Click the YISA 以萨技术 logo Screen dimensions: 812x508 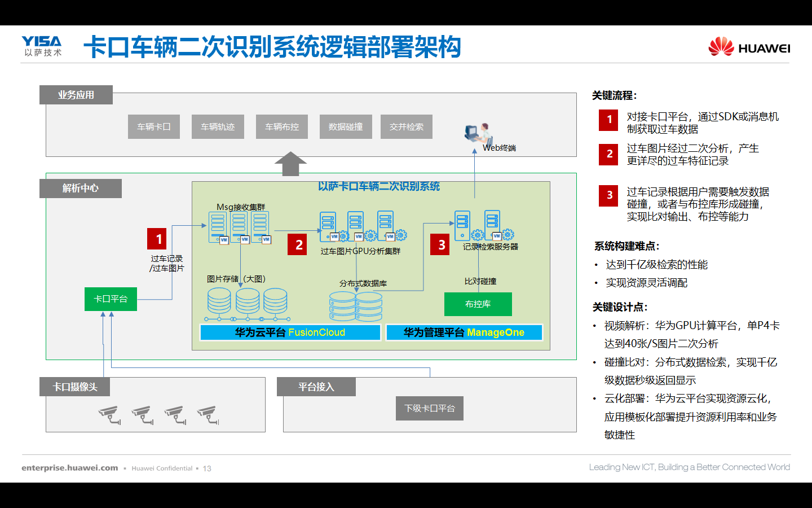[x=42, y=46]
